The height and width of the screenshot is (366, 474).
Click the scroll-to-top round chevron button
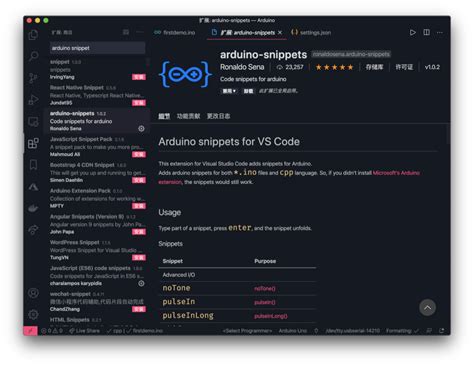[427, 307]
